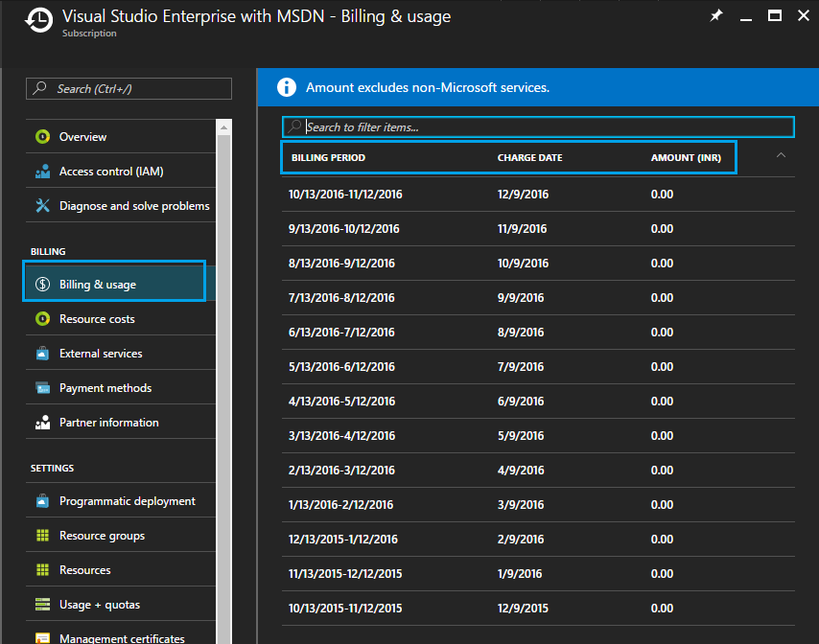Click the Diagnose and solve problems wrench icon
This screenshot has width=819, height=644.
coord(42,206)
